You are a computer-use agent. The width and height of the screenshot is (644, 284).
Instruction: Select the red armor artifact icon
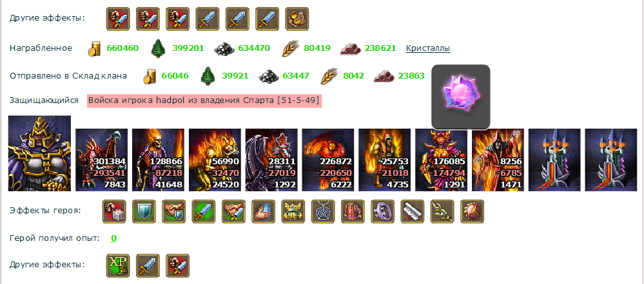tap(353, 211)
